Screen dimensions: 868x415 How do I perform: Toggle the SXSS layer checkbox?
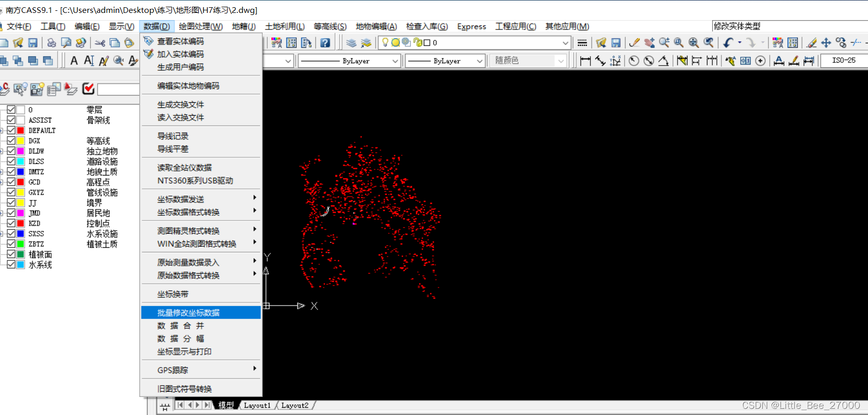(11, 233)
